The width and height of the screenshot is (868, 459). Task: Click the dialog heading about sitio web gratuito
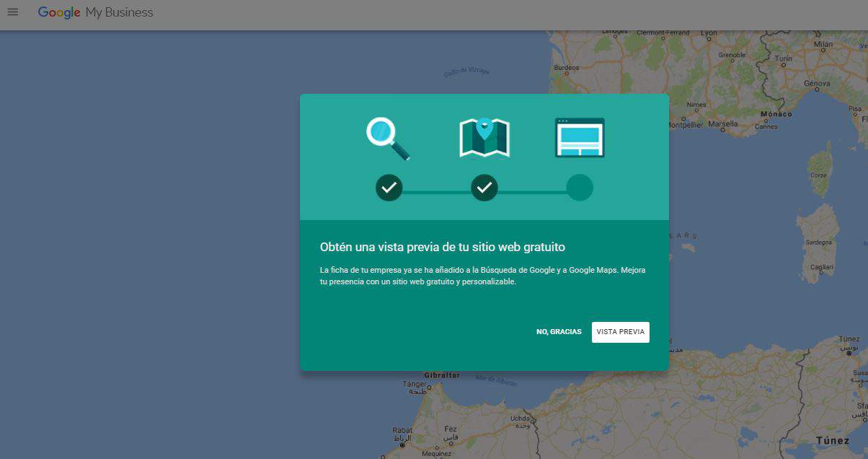pos(443,247)
